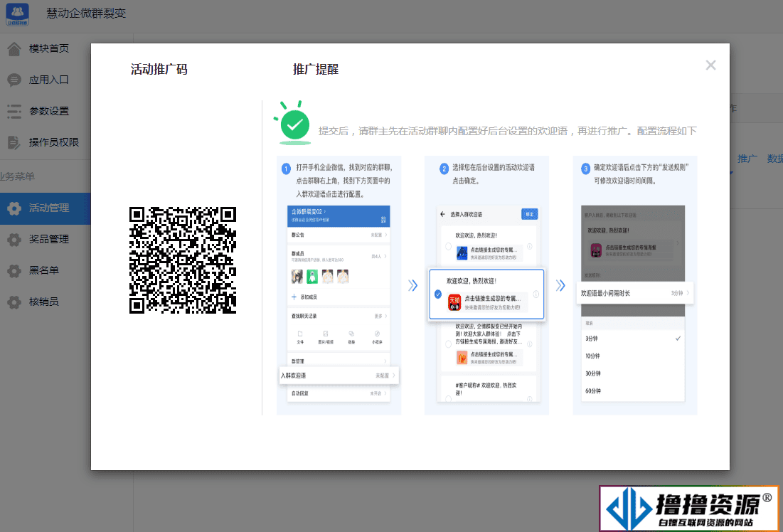
Task: Click the 慧动企微群裂变 app logo icon
Action: click(x=18, y=14)
